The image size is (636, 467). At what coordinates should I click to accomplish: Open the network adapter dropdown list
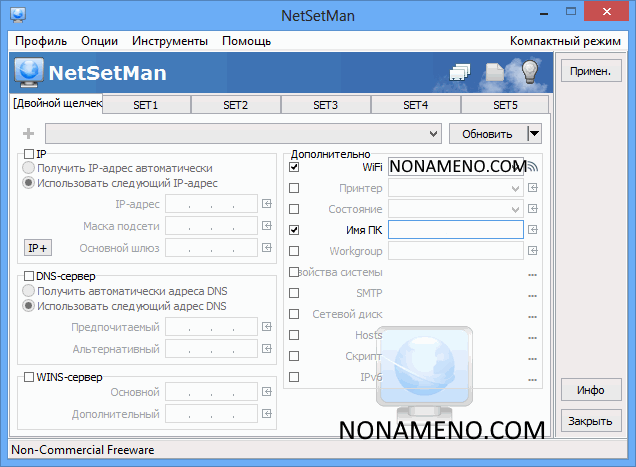click(x=433, y=133)
